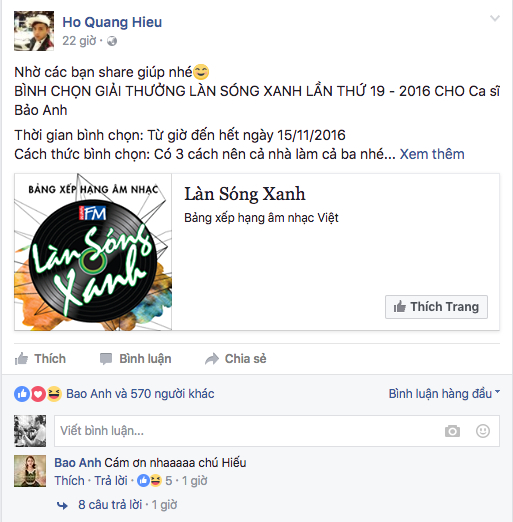513x522 pixels.
Task: Click Trả lời under Bao Anh's comment
Action: coord(111,481)
